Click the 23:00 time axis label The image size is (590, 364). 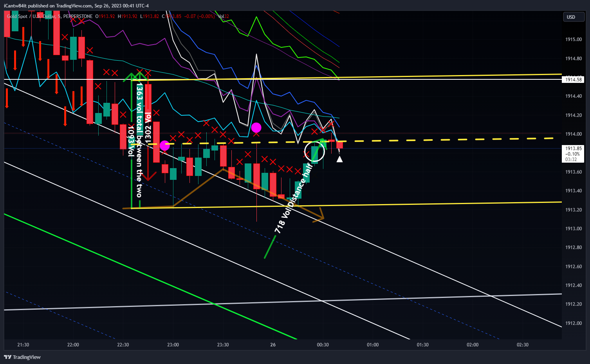[x=173, y=345]
